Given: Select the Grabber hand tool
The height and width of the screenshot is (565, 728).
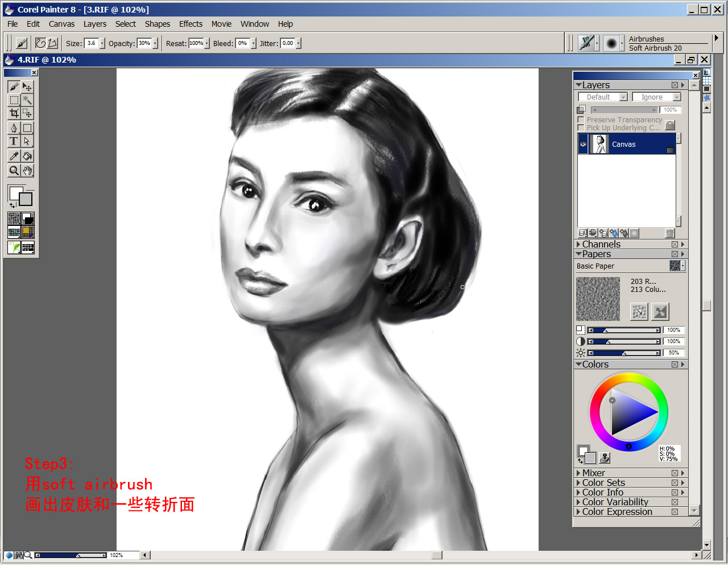Looking at the screenshot, I should click(x=27, y=170).
